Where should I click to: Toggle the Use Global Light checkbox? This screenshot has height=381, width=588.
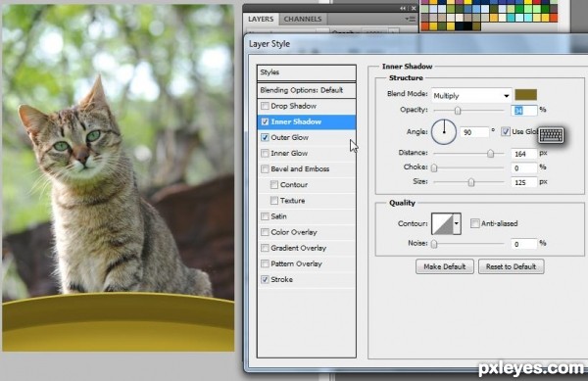click(506, 131)
